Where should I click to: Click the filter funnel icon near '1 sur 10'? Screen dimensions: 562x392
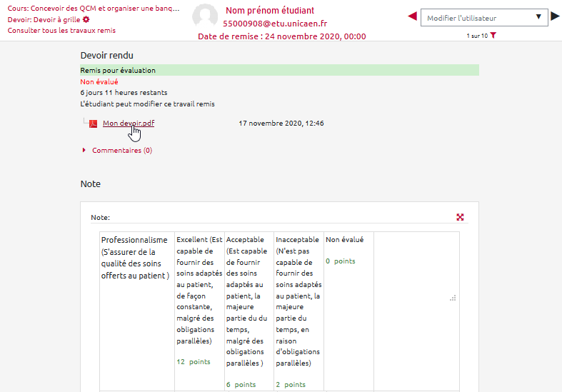coord(493,36)
